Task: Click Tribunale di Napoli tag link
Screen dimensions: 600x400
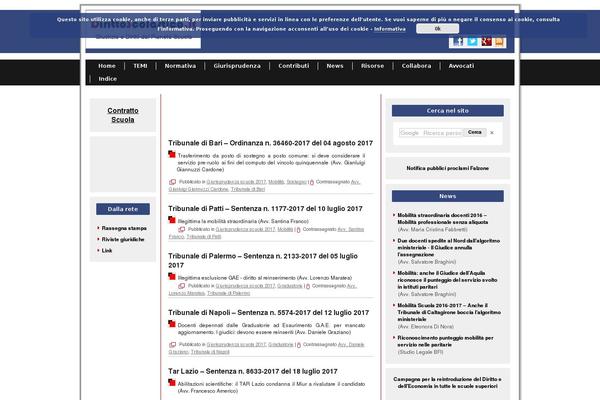Action: point(210,352)
